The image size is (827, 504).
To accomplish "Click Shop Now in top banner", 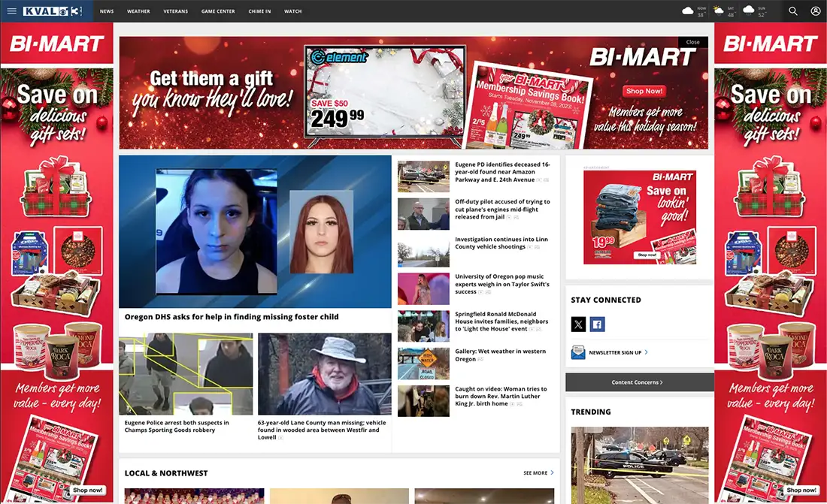I will [644, 91].
